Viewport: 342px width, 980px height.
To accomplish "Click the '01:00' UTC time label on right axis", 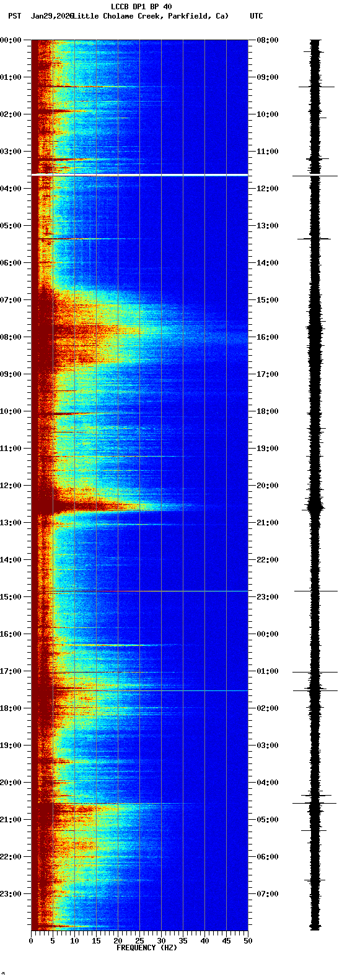I will coord(268,671).
